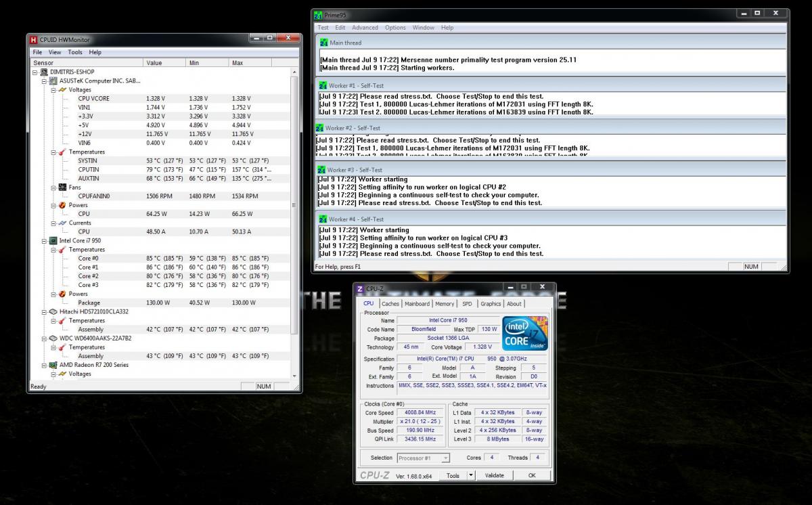The image size is (812, 505).
Task: Open the Test menu in Prime95
Action: pos(323,28)
